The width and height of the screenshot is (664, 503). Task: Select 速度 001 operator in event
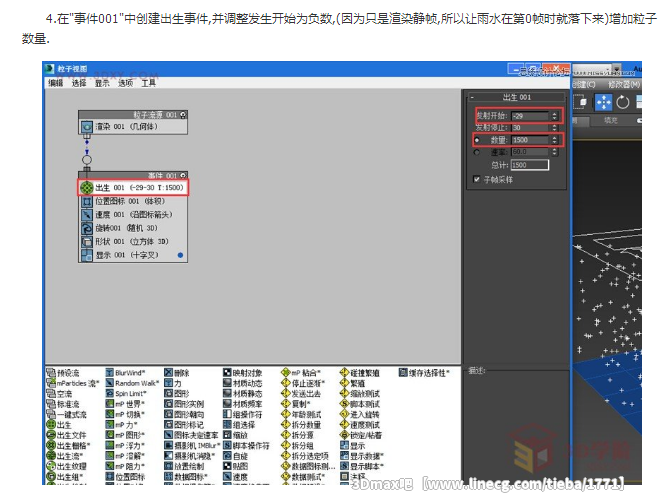(133, 215)
